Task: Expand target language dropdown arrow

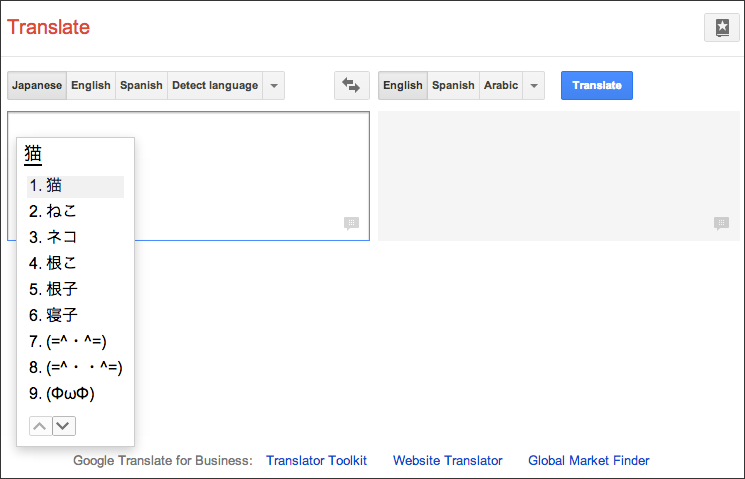Action: (x=534, y=86)
